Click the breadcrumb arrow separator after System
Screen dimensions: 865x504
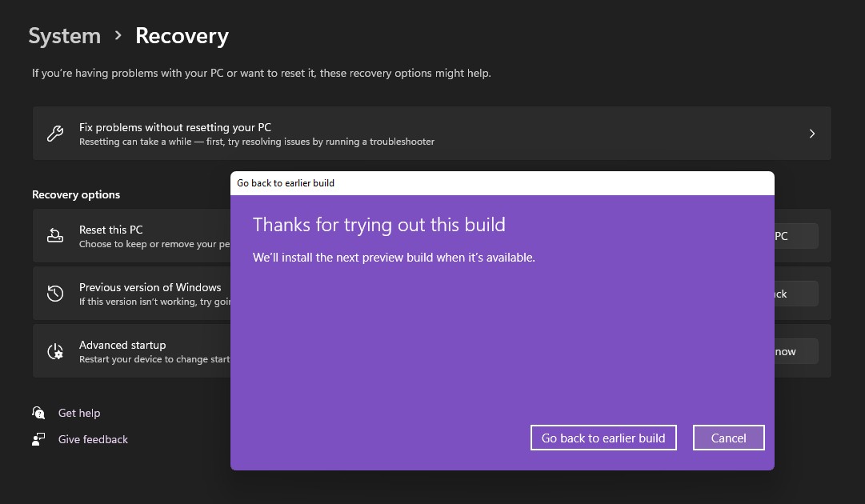point(118,35)
